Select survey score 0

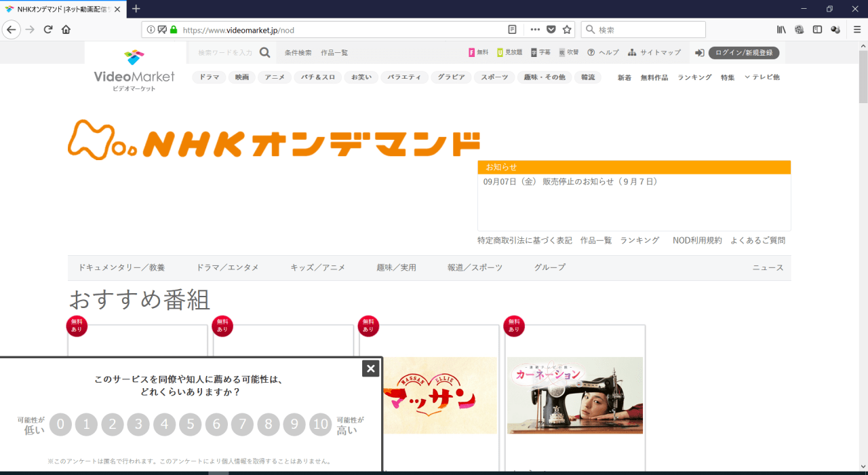tap(60, 425)
